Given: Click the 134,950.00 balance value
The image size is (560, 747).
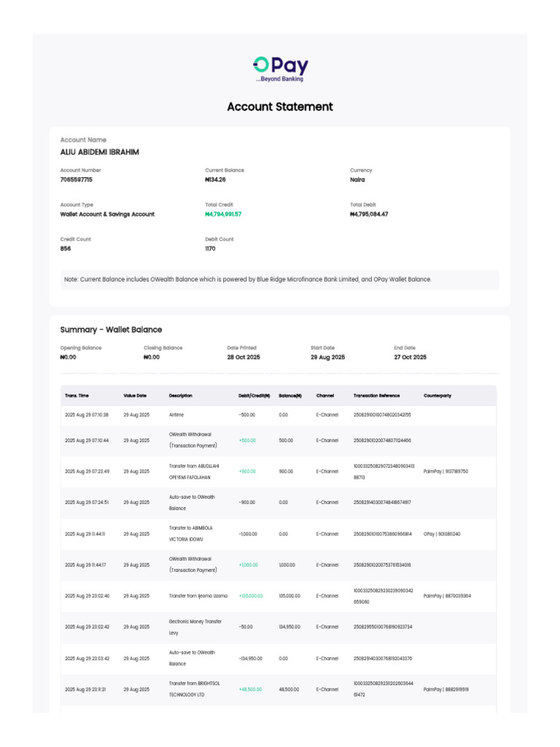Looking at the screenshot, I should point(289,627).
